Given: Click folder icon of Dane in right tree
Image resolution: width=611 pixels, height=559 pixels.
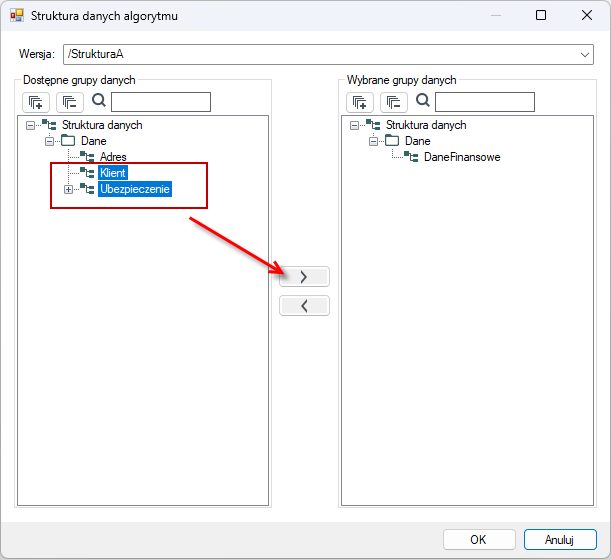Looking at the screenshot, I should point(392,140).
